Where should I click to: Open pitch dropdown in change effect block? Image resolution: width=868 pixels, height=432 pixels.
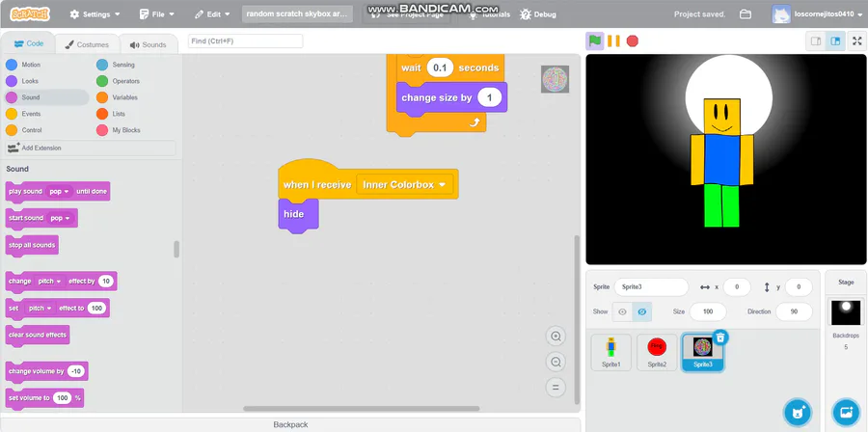pyautogui.click(x=50, y=281)
